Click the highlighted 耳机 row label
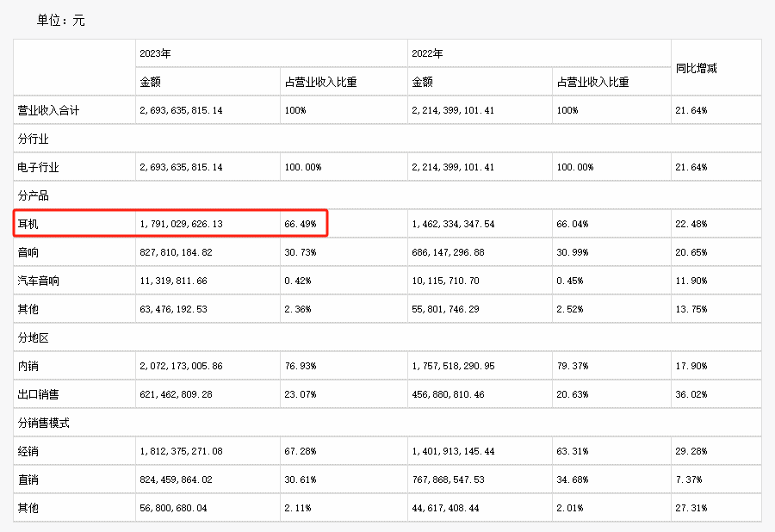 [x=29, y=224]
